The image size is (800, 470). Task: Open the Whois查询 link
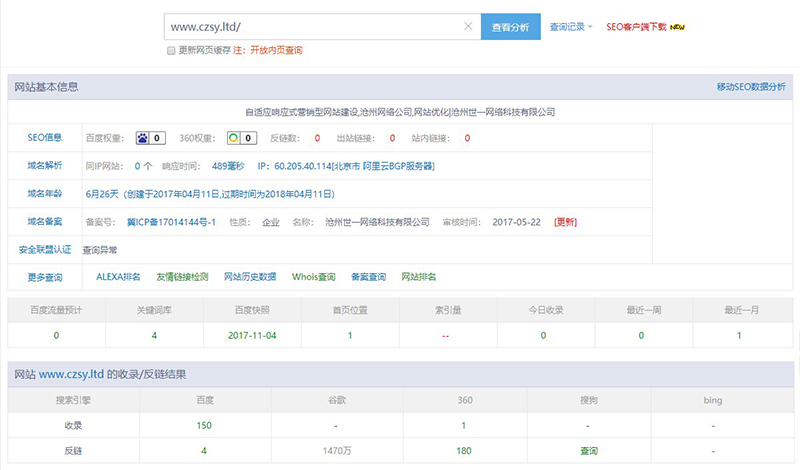tap(314, 277)
